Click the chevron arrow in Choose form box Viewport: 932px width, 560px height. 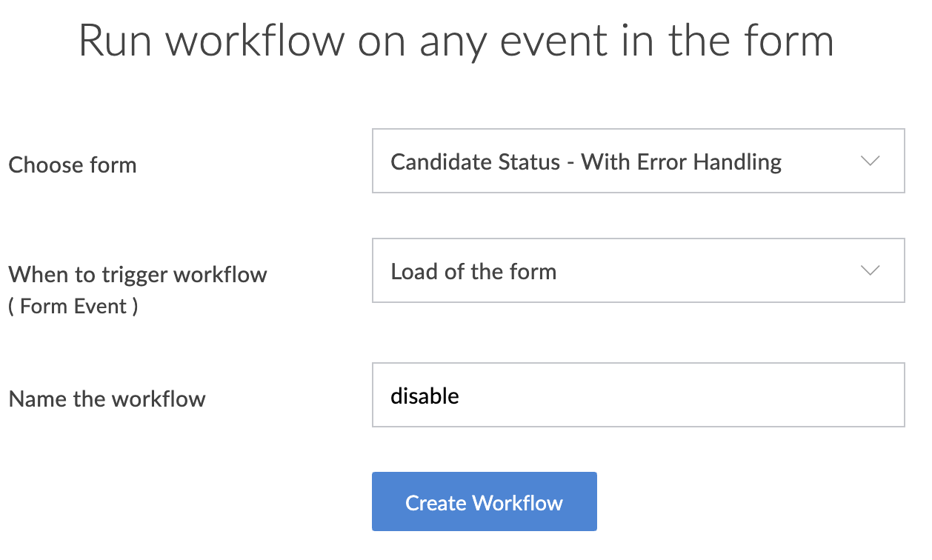pyautogui.click(x=871, y=161)
